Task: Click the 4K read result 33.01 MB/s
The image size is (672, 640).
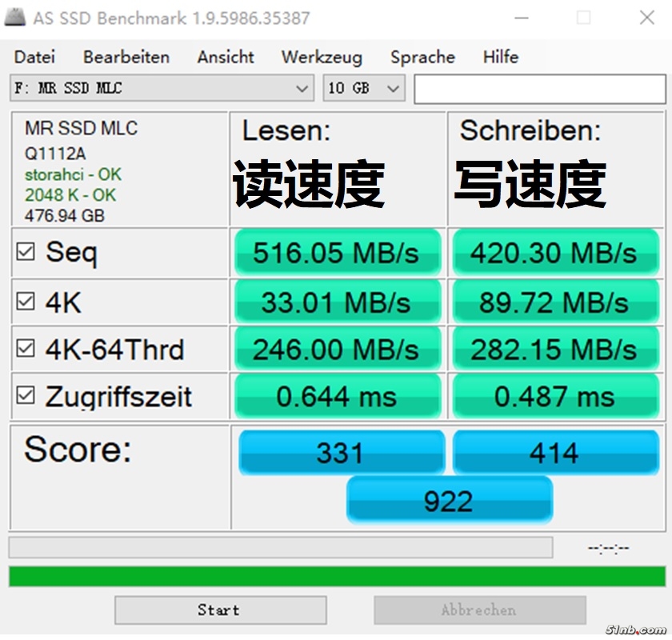Action: 338,302
